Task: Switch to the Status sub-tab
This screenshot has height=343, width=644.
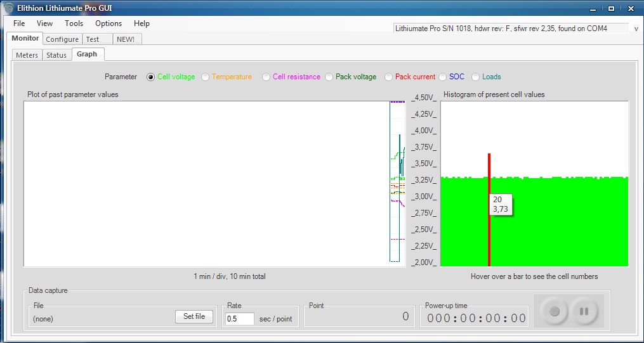Action: pyautogui.click(x=56, y=55)
